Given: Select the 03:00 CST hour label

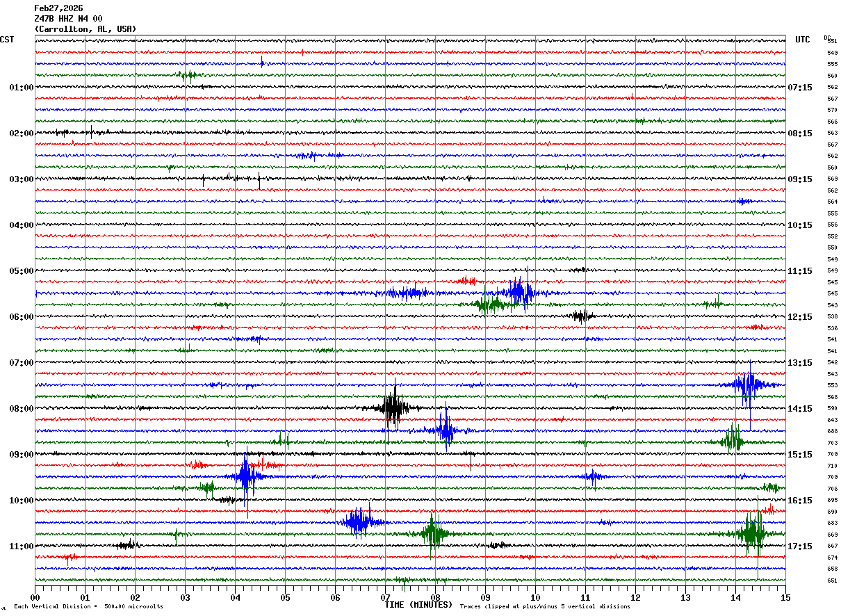Looking at the screenshot, I should [22, 179].
